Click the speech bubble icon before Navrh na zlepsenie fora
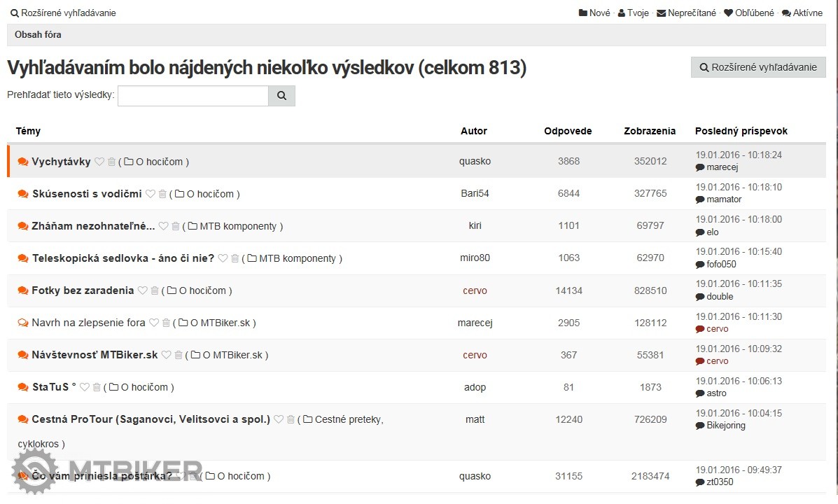Screen dimensions: 838x504 (x=23, y=323)
